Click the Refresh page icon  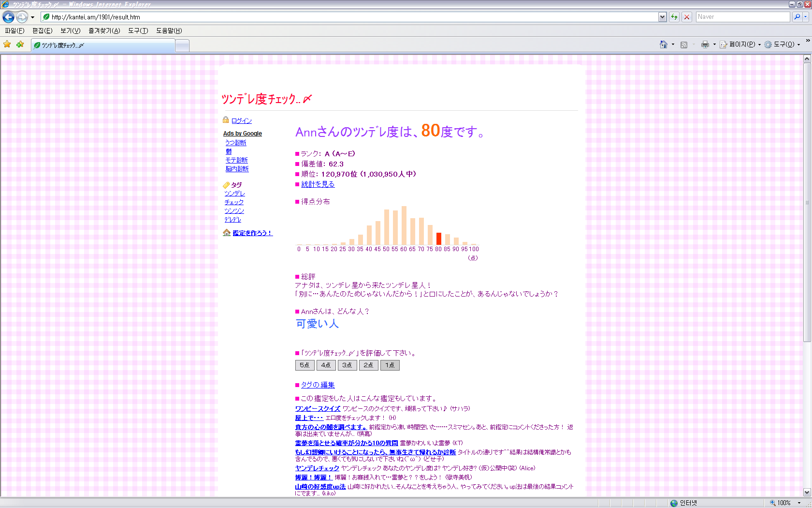674,17
